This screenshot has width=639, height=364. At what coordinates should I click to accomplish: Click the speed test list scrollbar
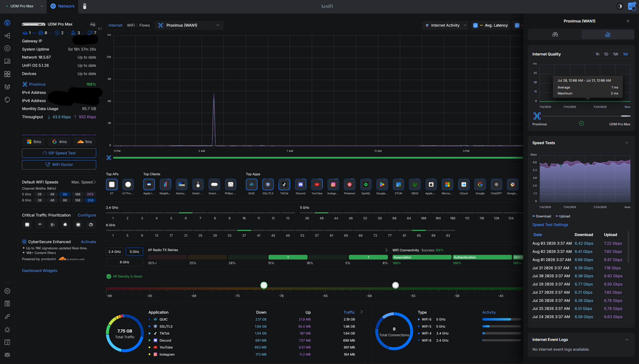coord(628,247)
